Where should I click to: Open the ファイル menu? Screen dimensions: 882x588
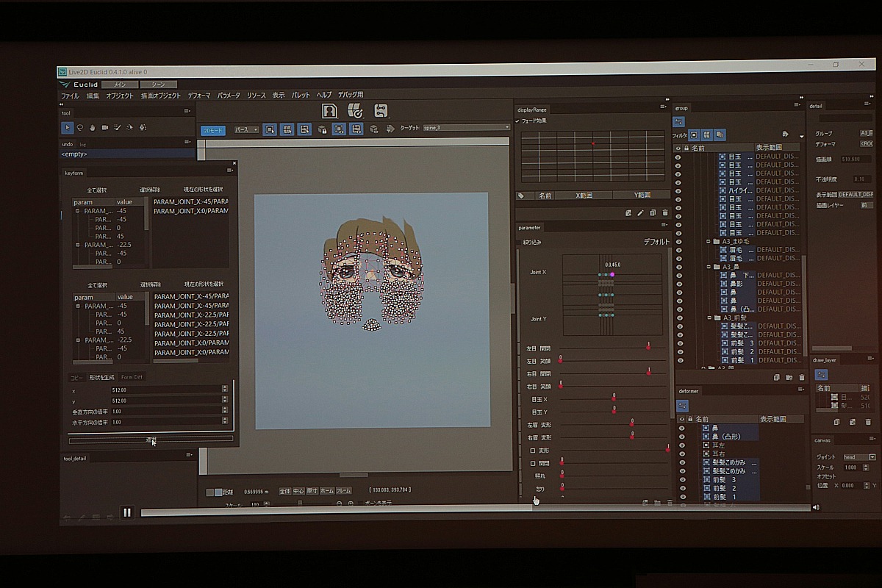70,96
